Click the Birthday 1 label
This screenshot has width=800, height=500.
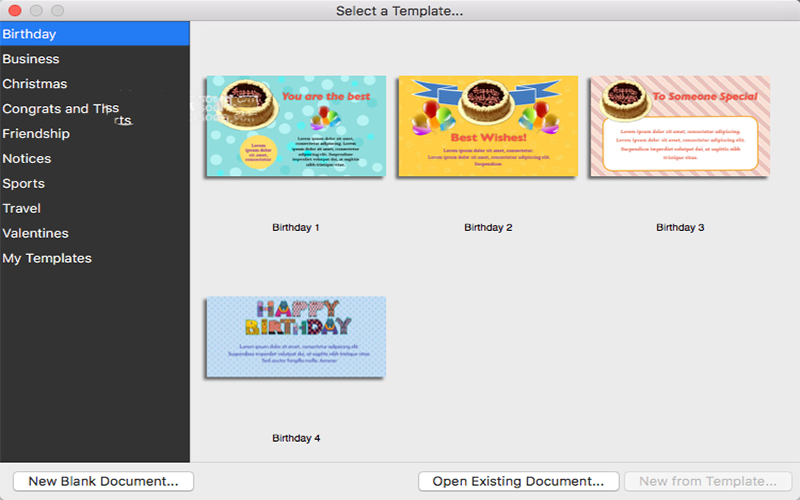[296, 227]
